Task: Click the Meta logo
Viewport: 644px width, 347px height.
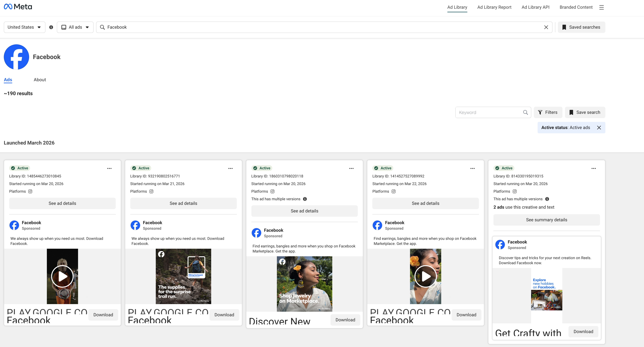Action: click(x=18, y=7)
